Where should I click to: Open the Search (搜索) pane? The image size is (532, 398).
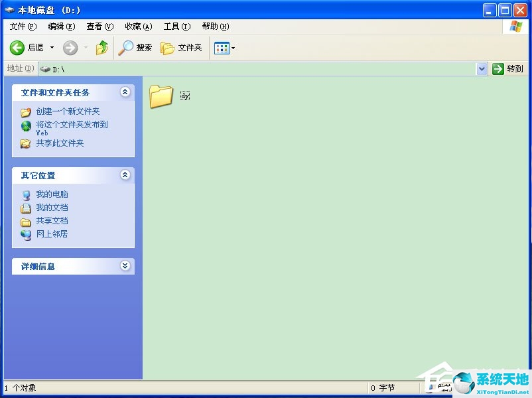click(135, 48)
